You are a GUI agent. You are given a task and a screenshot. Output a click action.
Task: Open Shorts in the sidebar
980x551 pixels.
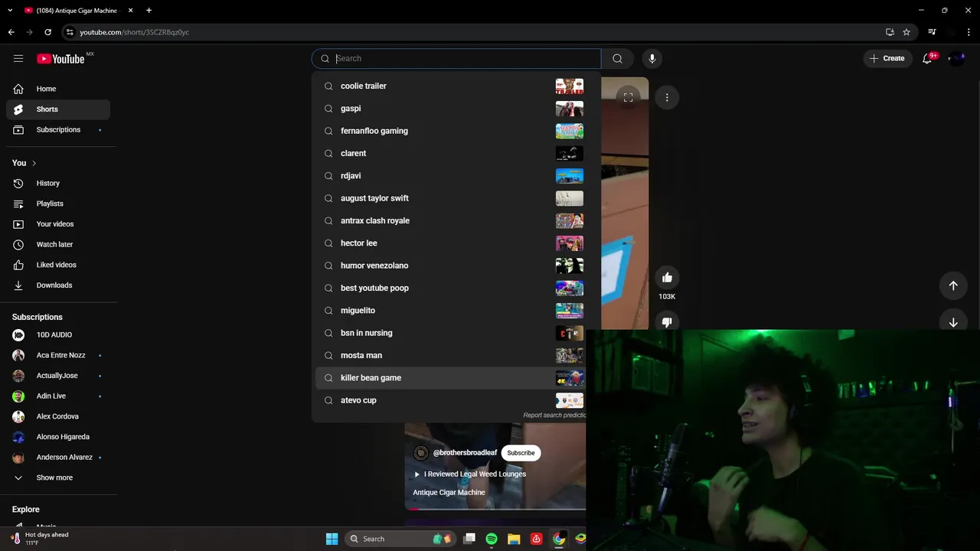58,109
